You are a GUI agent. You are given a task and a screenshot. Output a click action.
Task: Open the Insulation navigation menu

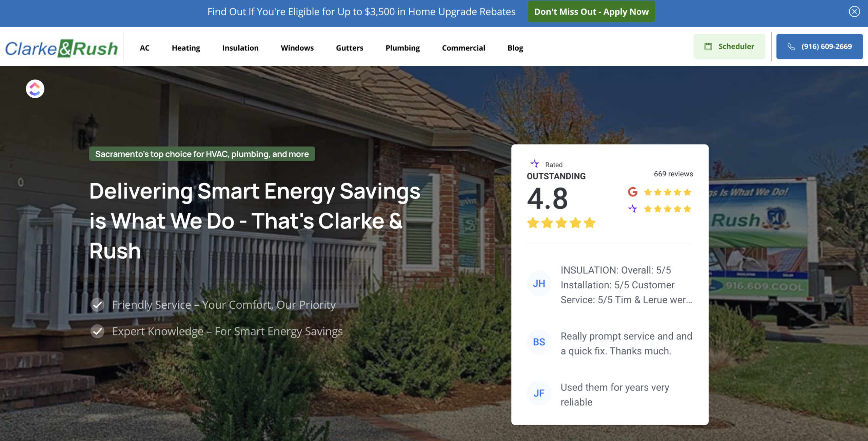pyautogui.click(x=240, y=48)
